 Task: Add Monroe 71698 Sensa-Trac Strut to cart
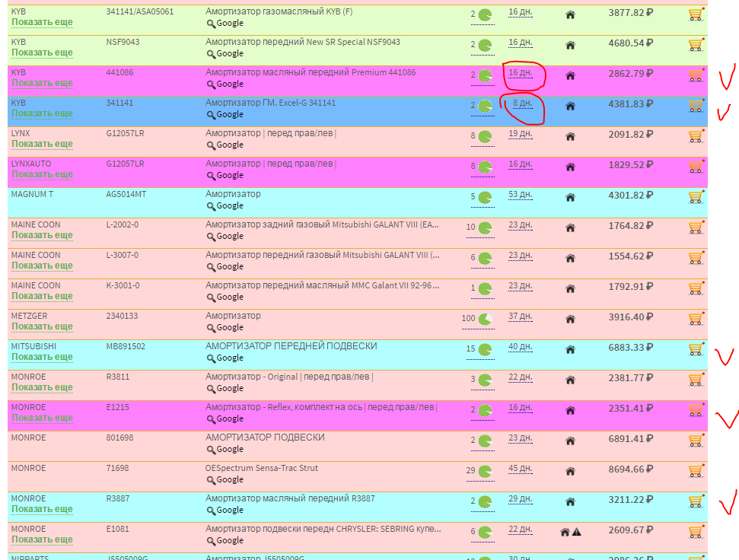coord(695,471)
